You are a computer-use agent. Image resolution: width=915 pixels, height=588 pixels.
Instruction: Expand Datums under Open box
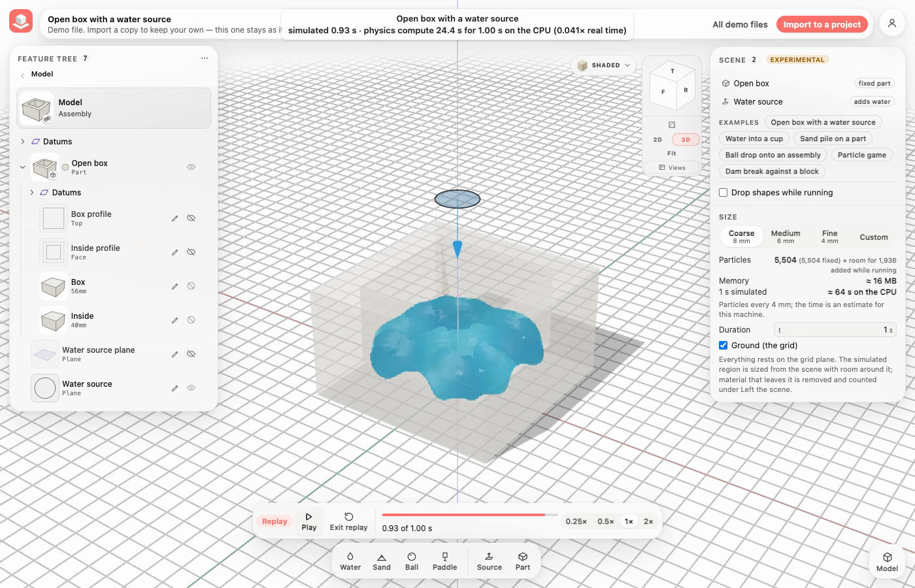[32, 193]
